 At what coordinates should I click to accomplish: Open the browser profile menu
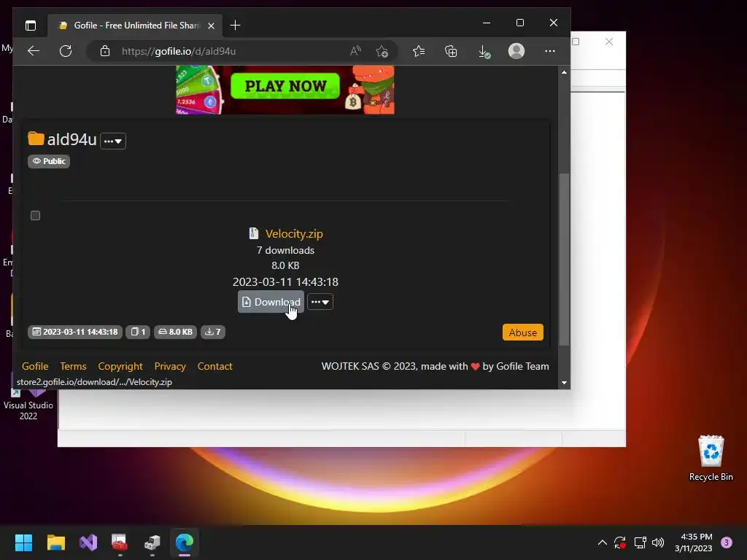[516, 51]
